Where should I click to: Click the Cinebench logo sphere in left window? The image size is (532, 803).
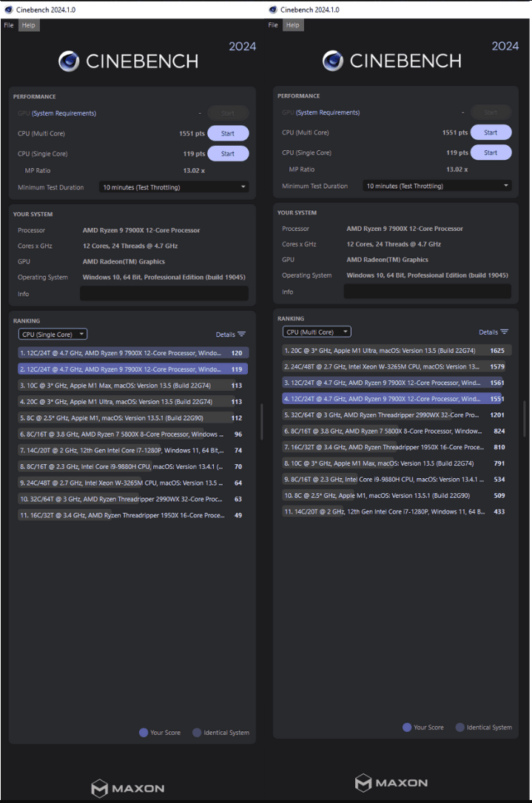69,61
